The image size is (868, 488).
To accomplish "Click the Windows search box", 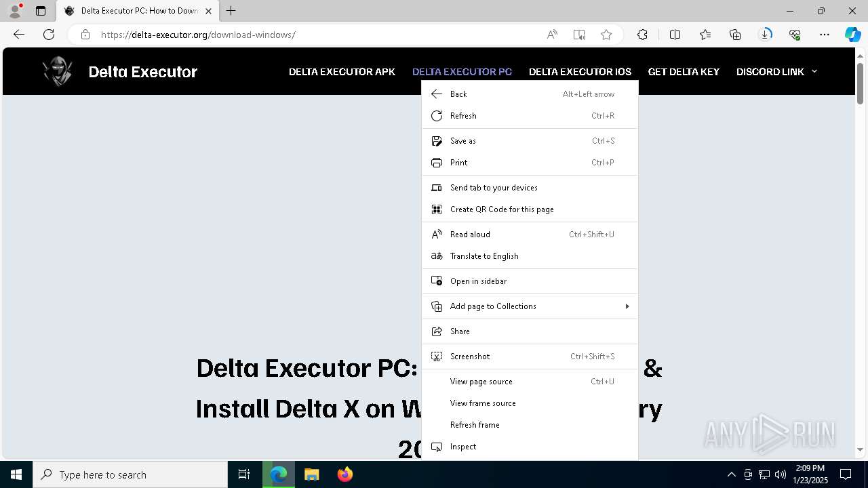I will 130,474.
